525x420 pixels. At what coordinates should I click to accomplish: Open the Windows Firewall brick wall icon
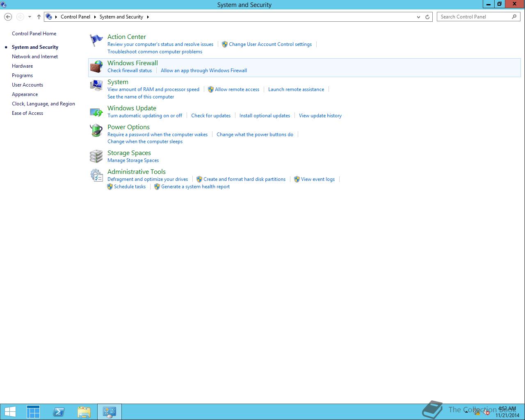pyautogui.click(x=96, y=67)
